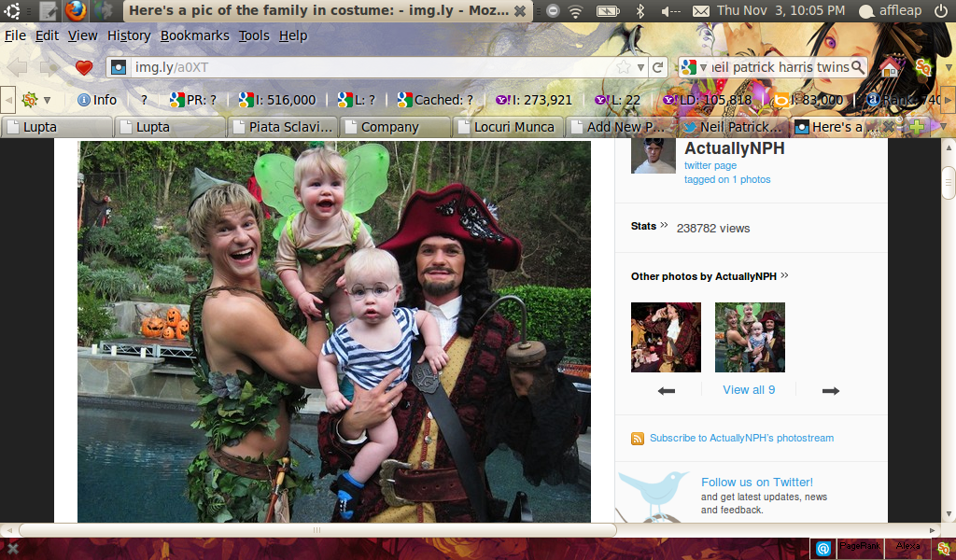Open the Home page icon
This screenshot has width=956, height=560.
(890, 67)
